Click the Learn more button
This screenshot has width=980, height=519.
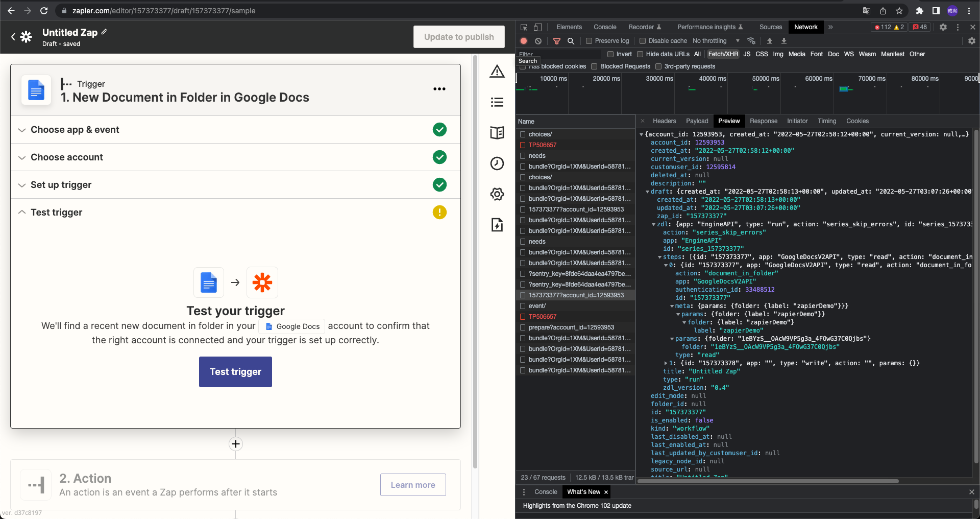413,485
